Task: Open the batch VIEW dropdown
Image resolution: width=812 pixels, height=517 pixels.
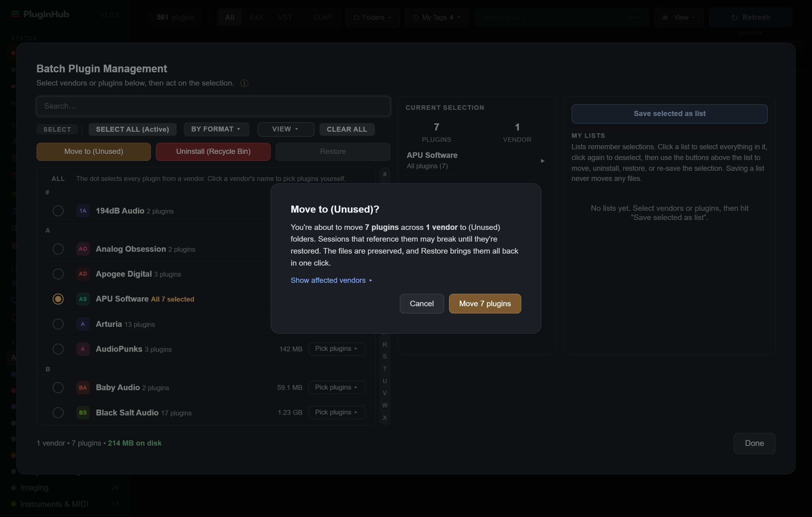Action: [x=286, y=129]
